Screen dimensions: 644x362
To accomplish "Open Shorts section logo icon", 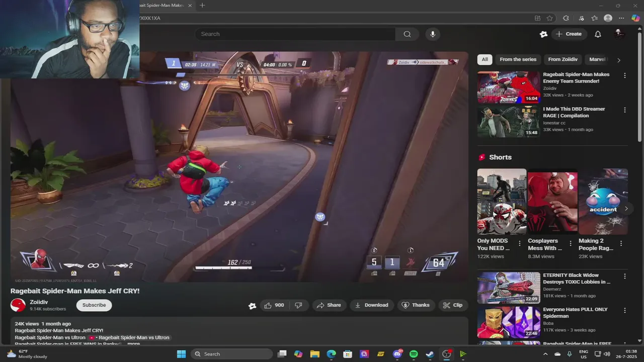I will point(482,157).
